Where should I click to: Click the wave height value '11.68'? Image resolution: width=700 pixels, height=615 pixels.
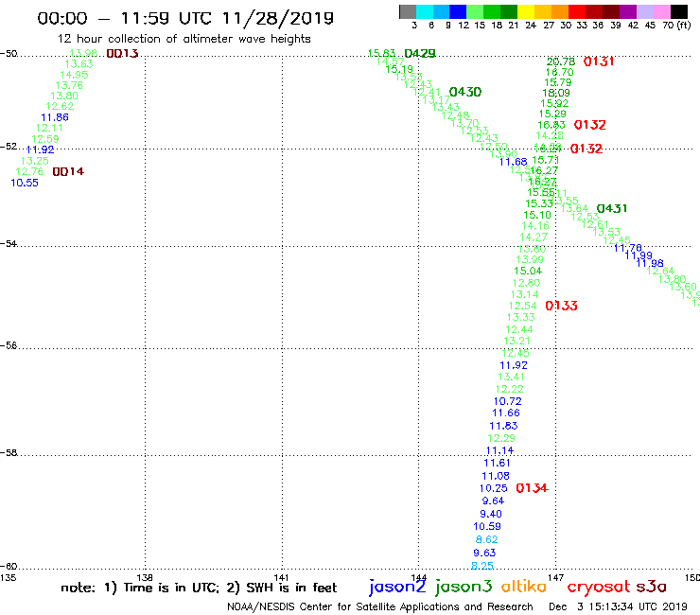point(513,162)
